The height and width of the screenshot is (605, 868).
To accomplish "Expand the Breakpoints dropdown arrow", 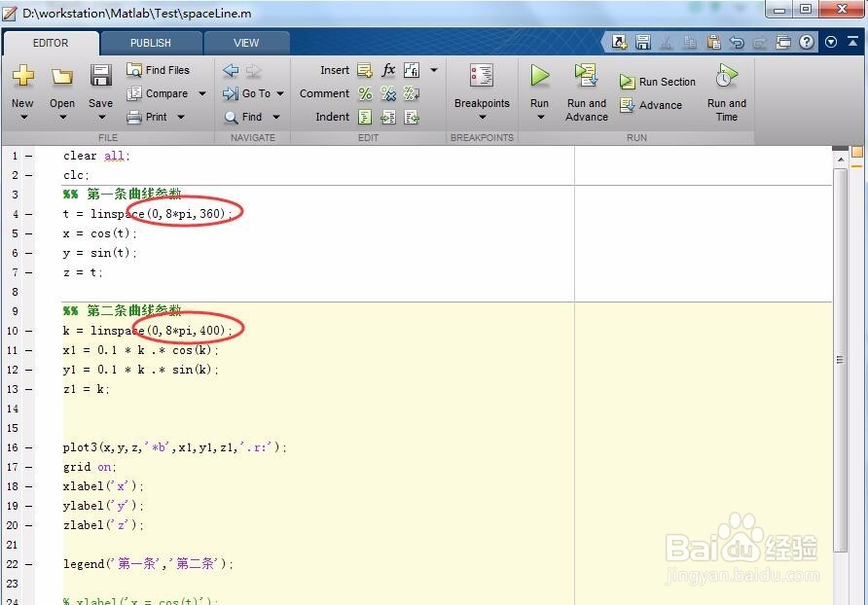I will 482,117.
